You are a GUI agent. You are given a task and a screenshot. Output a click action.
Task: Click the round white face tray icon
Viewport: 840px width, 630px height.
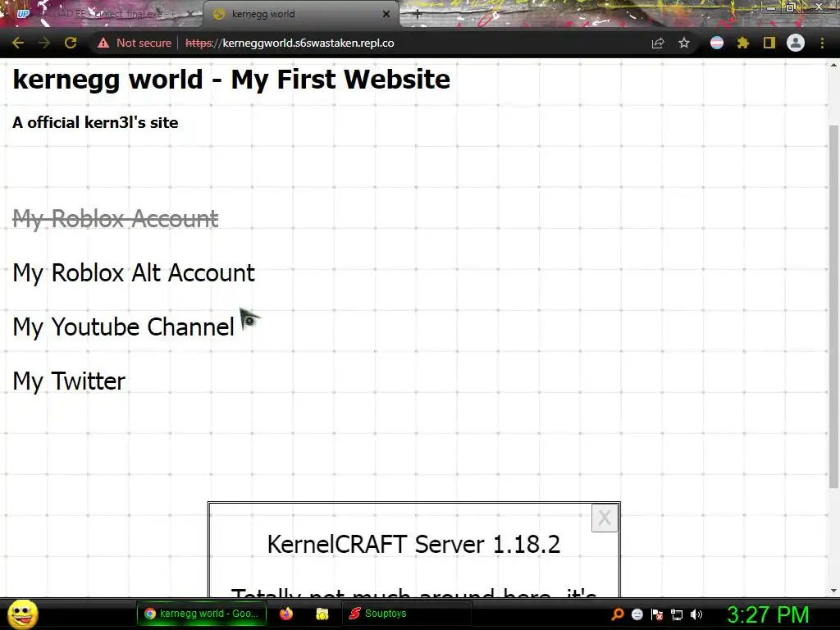[637, 614]
